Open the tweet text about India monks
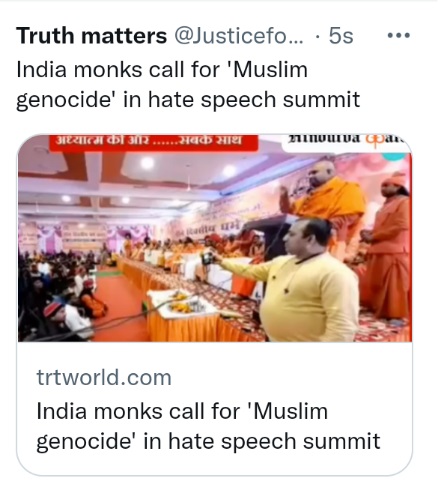 [x=188, y=85]
